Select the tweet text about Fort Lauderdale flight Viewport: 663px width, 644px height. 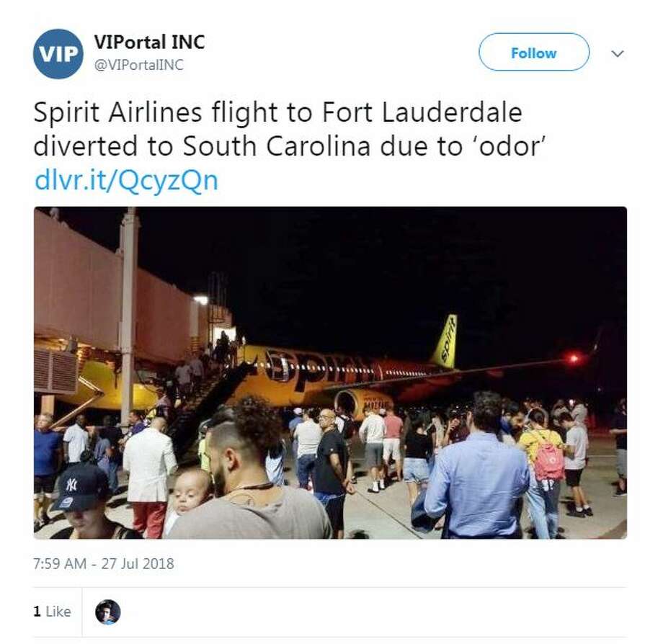(290, 129)
